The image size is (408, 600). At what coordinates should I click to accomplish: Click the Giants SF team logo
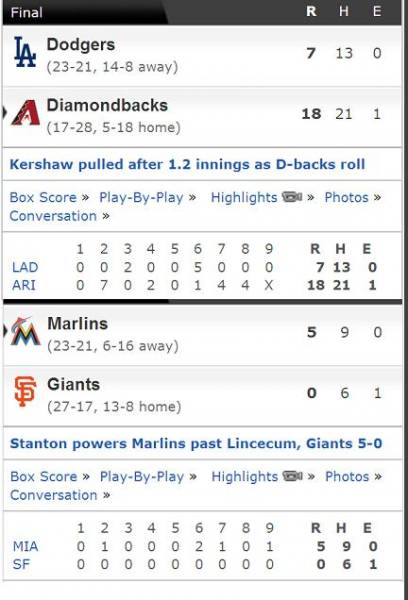25,391
